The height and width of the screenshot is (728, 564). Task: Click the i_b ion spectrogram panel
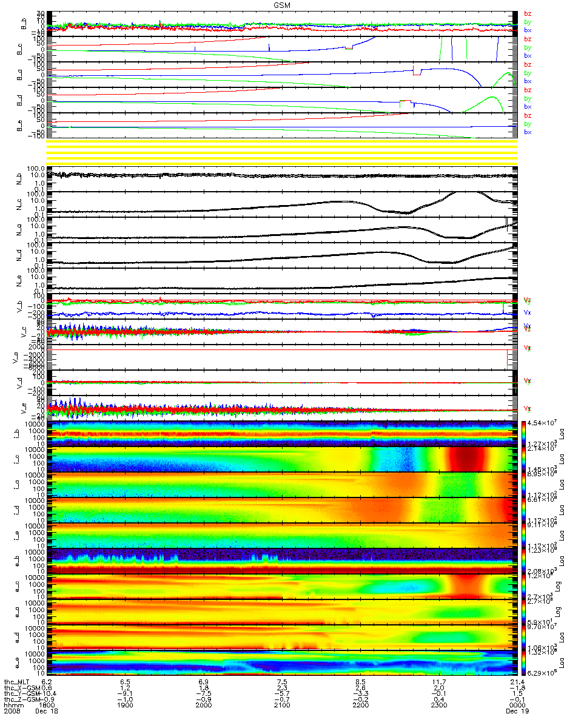pos(281,433)
